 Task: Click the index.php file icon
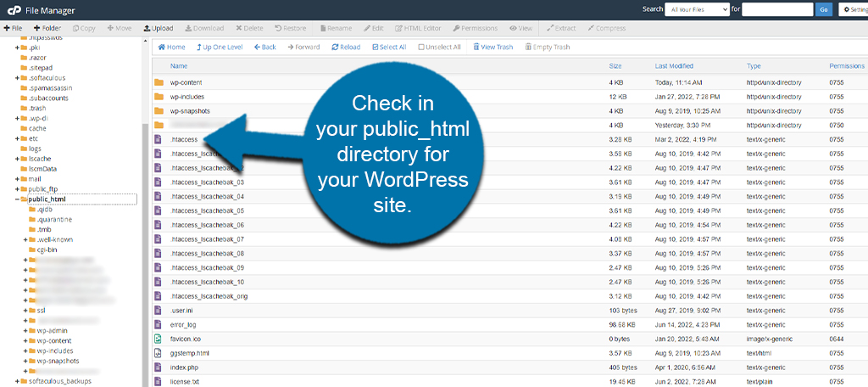(x=158, y=367)
